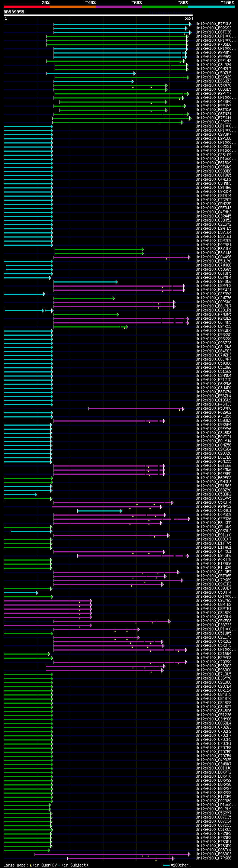
Task: Click the label UniRef100_C9V3K7
Action: 213,135
